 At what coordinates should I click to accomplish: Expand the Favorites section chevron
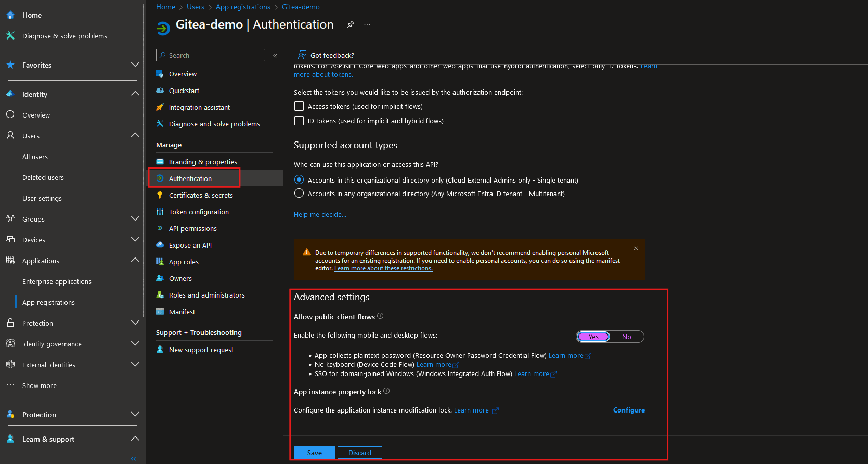(135, 65)
